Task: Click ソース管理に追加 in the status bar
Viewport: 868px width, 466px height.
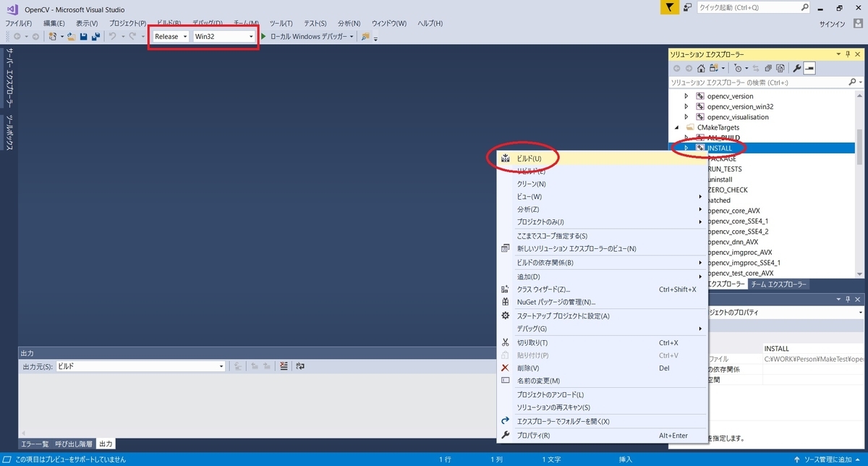Action: (x=827, y=459)
